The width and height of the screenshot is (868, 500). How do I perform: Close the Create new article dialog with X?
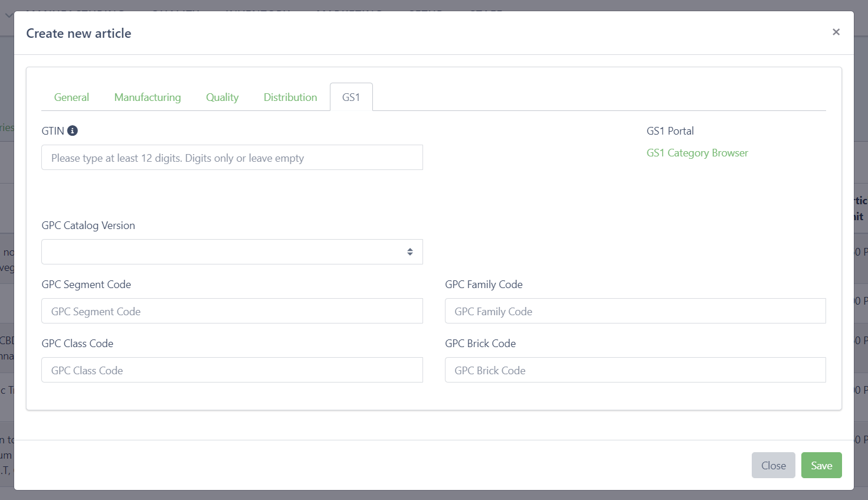pos(836,32)
